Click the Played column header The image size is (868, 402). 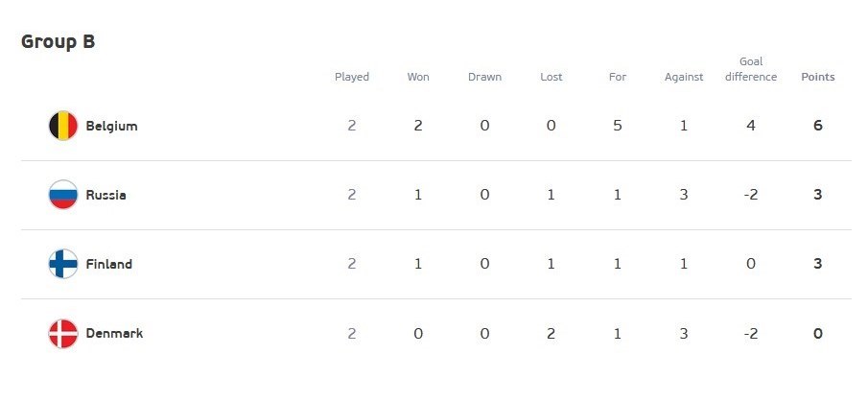352,77
